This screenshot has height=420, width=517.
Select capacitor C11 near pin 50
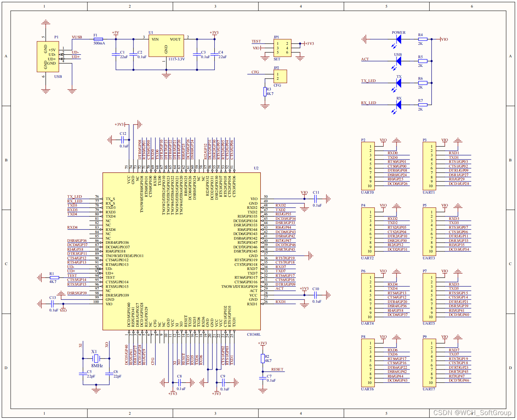pyautogui.click(x=316, y=198)
